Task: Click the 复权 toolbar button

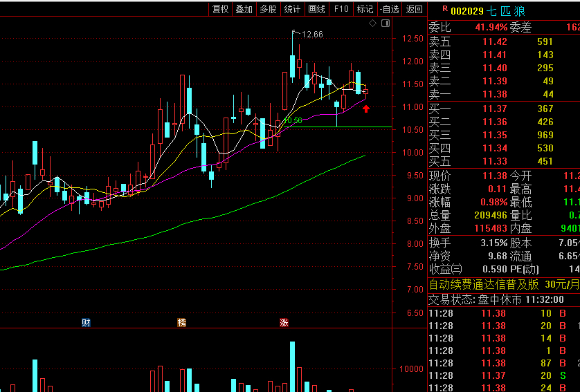Action: [x=221, y=9]
